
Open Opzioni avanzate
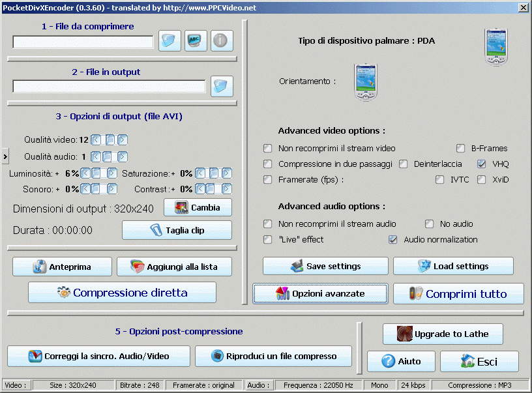320,294
